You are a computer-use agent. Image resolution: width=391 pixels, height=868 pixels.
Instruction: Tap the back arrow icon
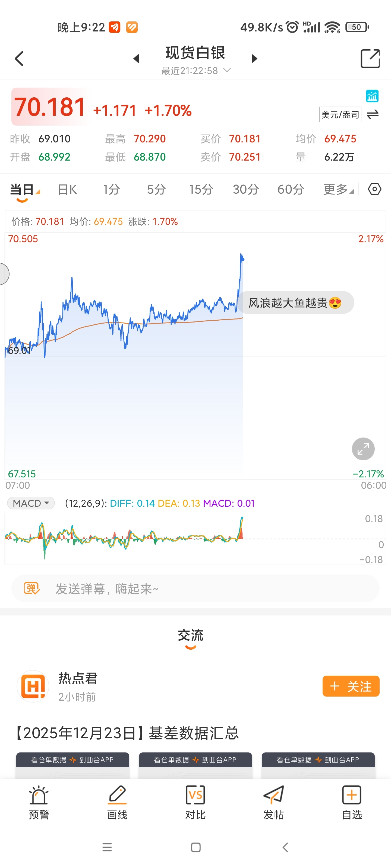click(19, 59)
